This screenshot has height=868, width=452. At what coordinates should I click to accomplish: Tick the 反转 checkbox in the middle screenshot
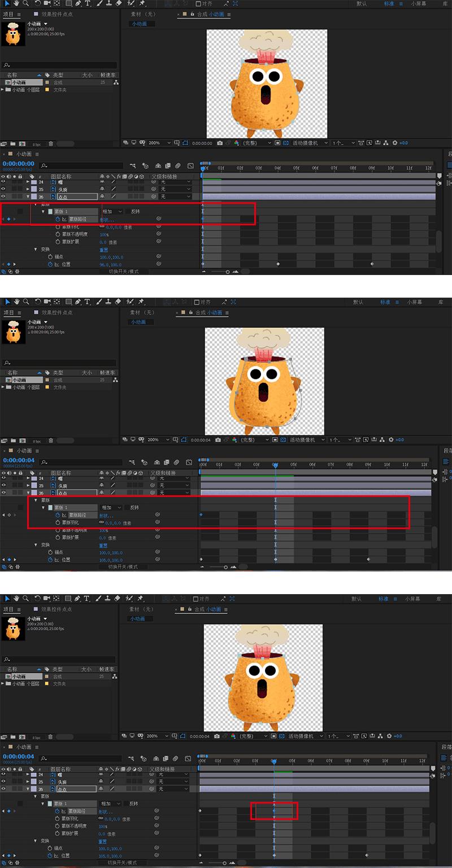127,508
